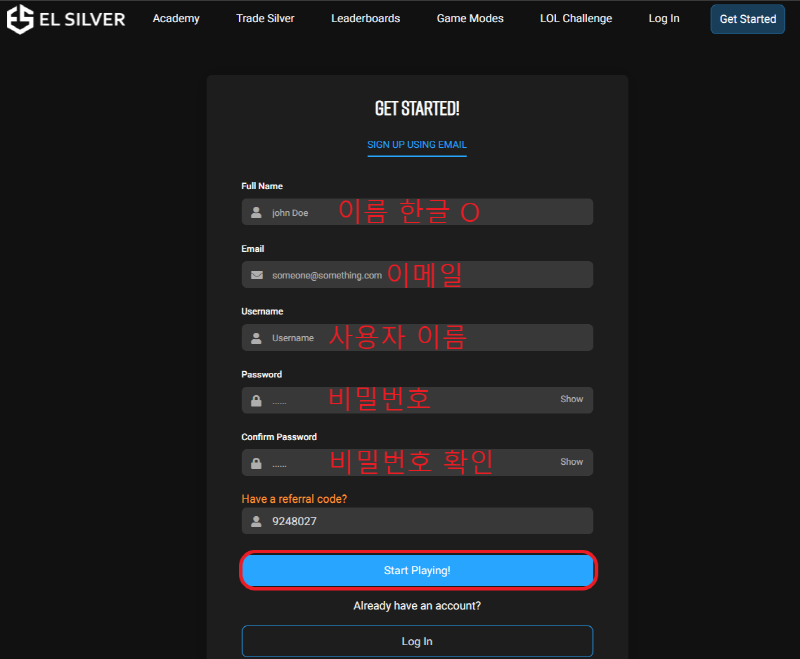Click the Get Started button in header

(x=747, y=19)
